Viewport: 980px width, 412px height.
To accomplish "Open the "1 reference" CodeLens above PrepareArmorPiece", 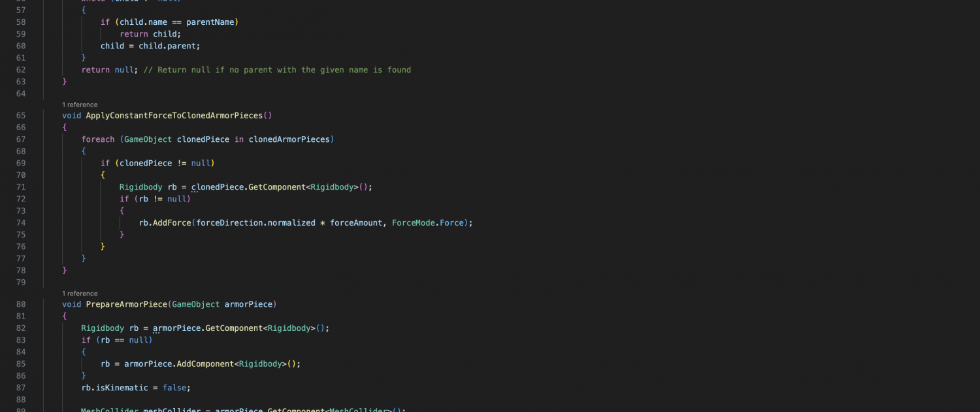I will point(80,294).
